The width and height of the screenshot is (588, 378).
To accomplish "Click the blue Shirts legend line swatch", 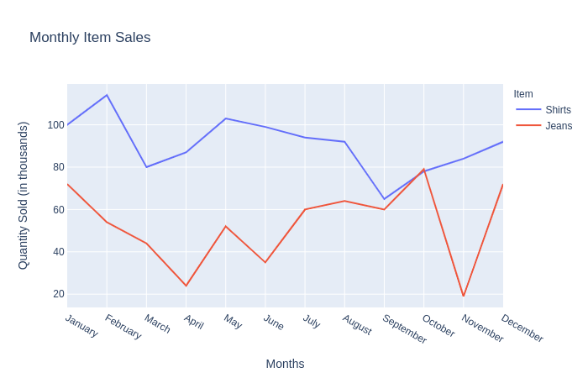I will [528, 110].
